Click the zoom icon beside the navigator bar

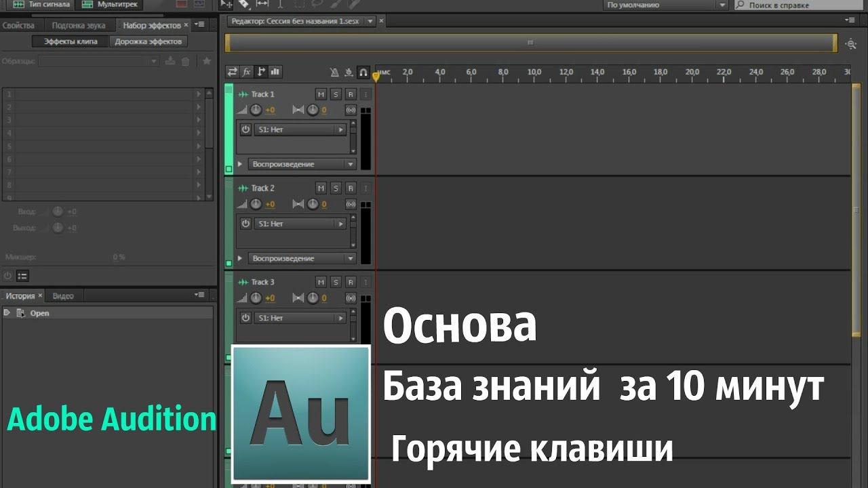point(851,44)
